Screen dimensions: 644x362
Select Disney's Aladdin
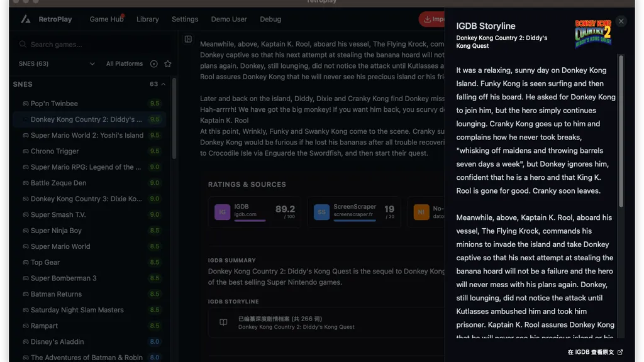coord(89,341)
